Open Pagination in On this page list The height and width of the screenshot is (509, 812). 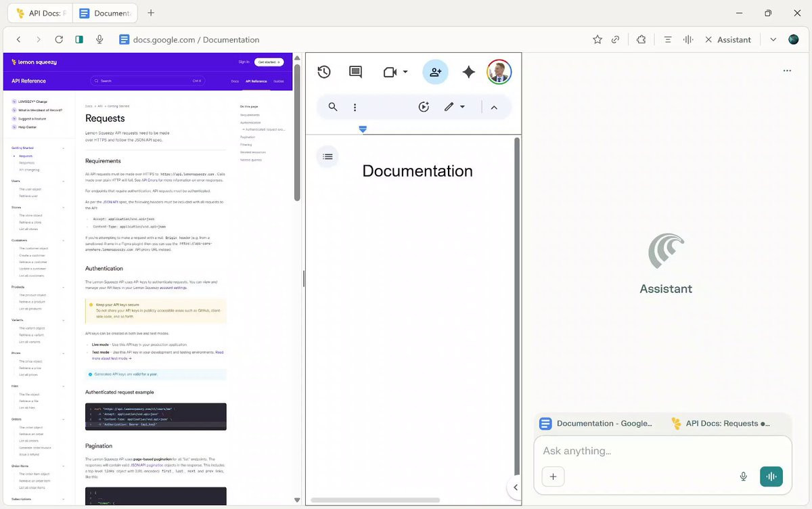click(x=248, y=137)
